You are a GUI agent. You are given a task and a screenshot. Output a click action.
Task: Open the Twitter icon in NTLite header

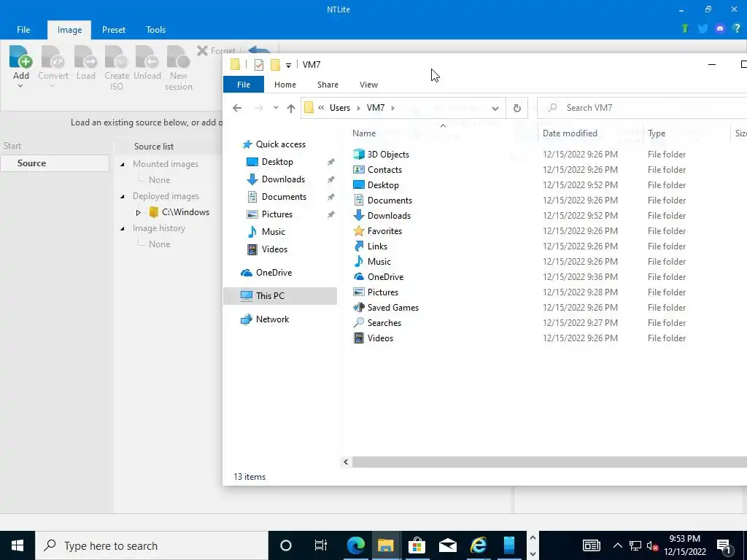click(703, 28)
